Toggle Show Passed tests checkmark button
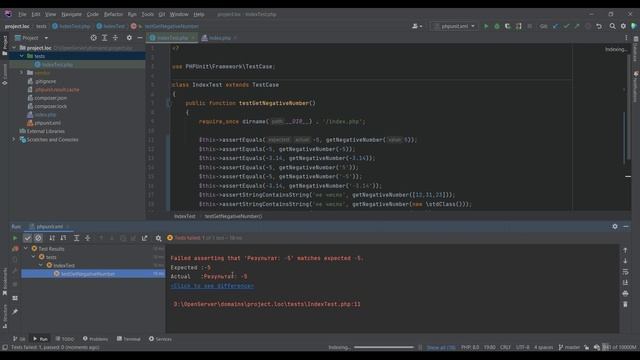Screen dimensions: 640x360 point(27,238)
